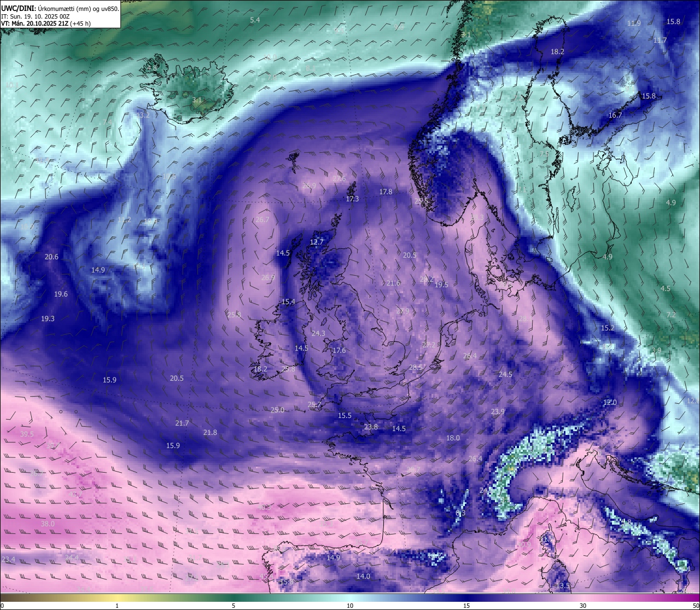Click the 13.5 value near Sardinia
Screen dimensions: 700x610
click(x=563, y=586)
